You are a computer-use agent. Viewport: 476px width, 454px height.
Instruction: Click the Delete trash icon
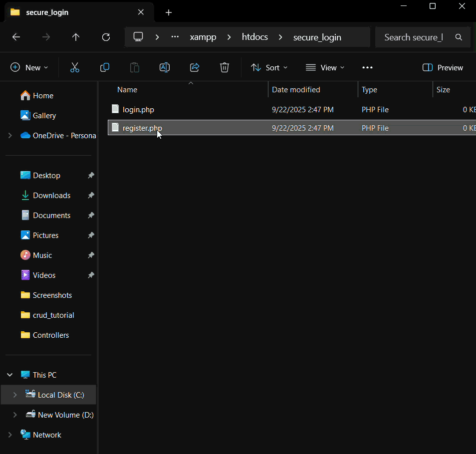coord(225,67)
